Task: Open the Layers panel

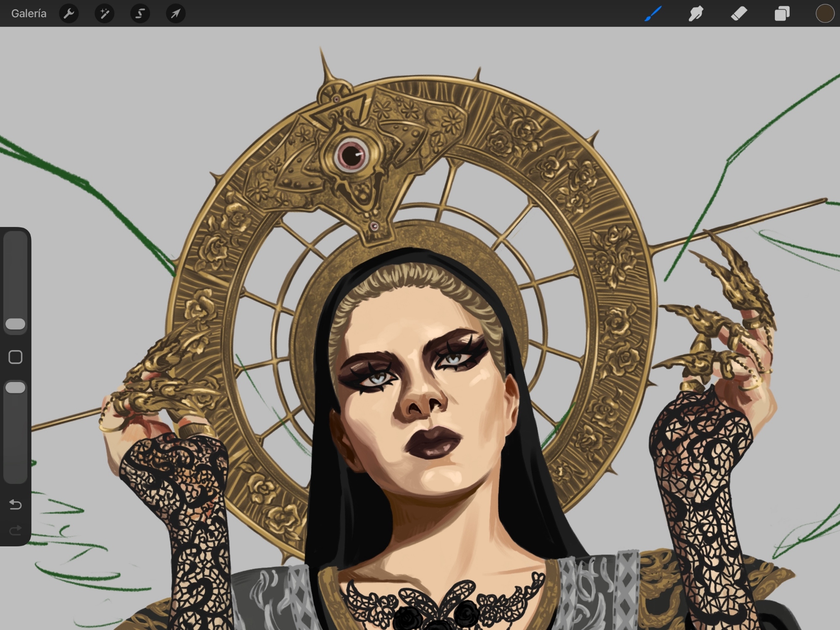Action: click(782, 14)
